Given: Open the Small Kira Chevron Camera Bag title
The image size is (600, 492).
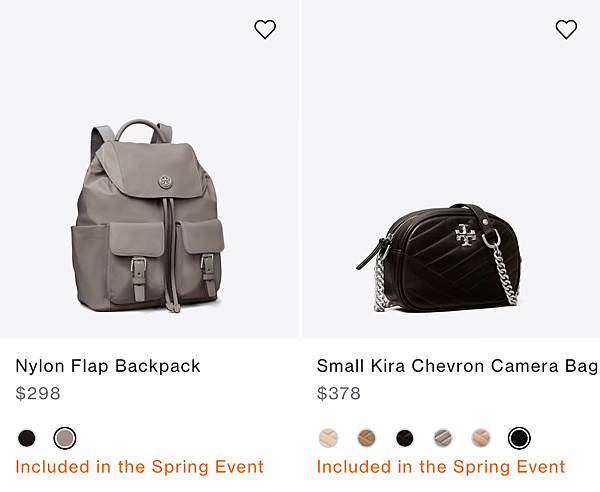Looking at the screenshot, I should [457, 366].
